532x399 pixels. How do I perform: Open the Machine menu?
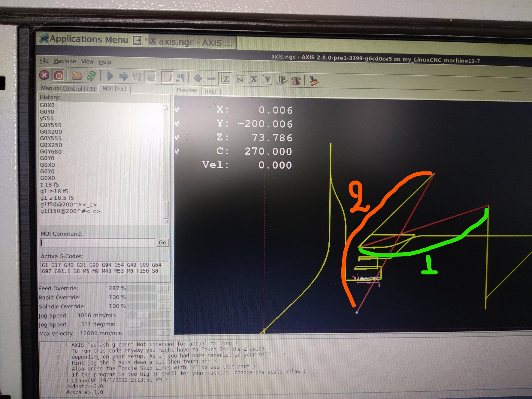65,61
